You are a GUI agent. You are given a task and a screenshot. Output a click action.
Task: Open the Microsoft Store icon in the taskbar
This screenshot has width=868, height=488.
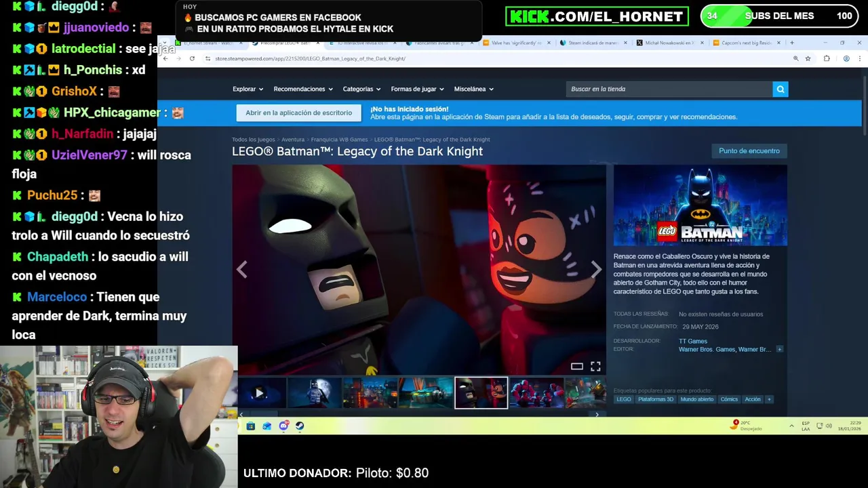point(251,426)
